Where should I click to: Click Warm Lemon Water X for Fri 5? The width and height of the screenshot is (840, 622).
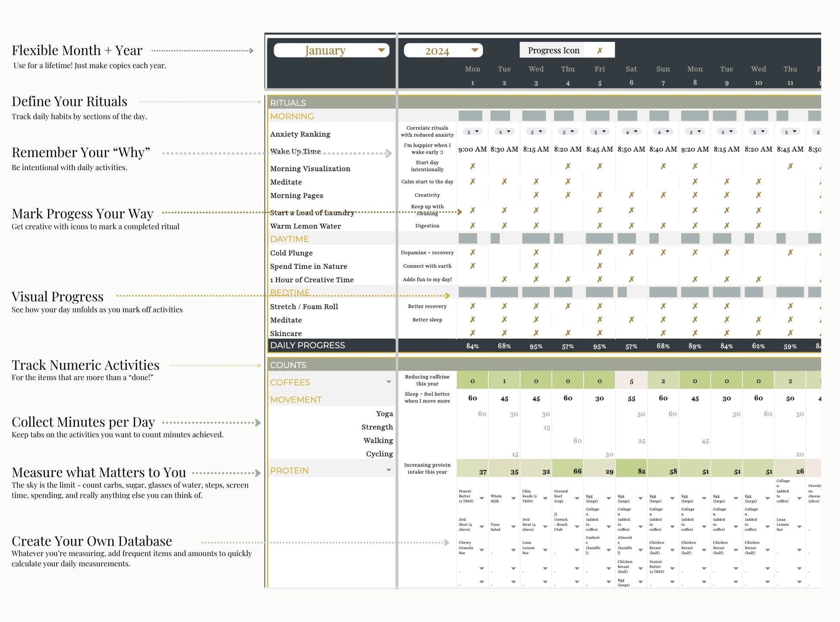(x=600, y=226)
